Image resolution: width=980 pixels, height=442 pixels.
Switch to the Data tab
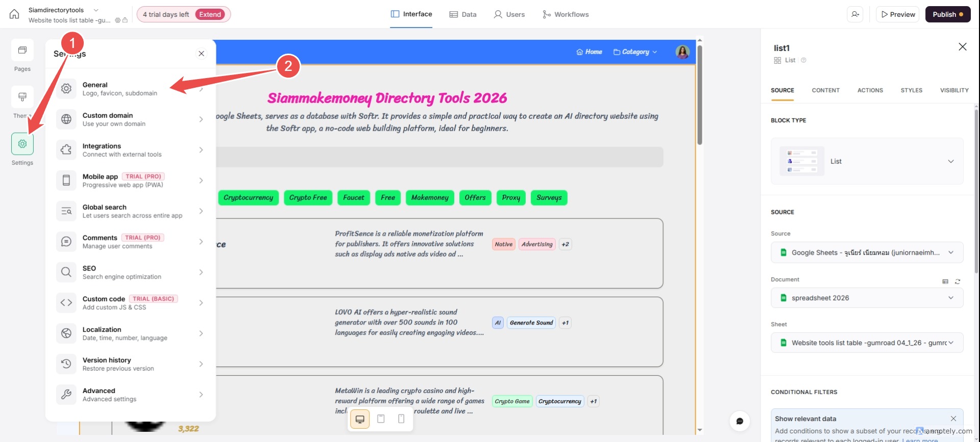point(463,14)
